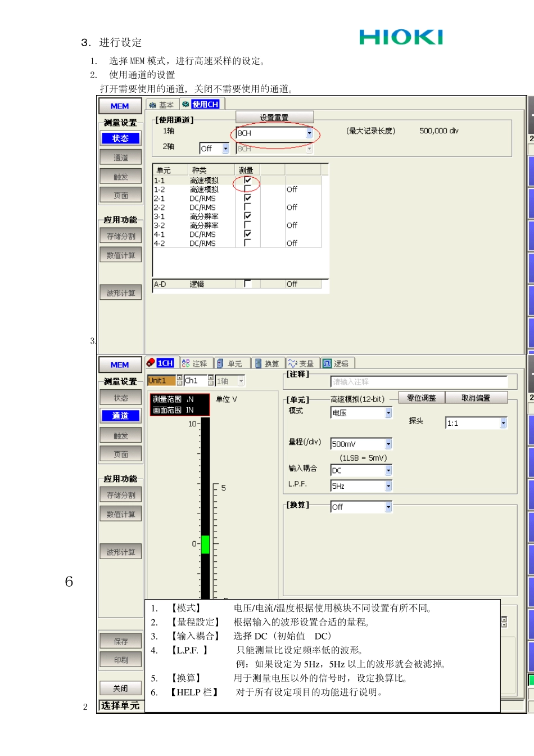Viewport: 534px width, 756px height.
Task: Click the 500,000 div value
Action: [439, 130]
